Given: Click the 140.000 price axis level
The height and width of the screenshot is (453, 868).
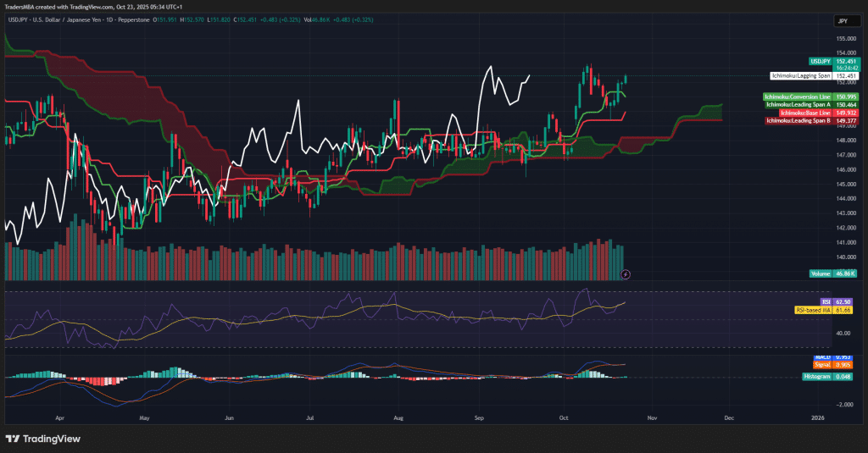Looking at the screenshot, I should pos(847,257).
